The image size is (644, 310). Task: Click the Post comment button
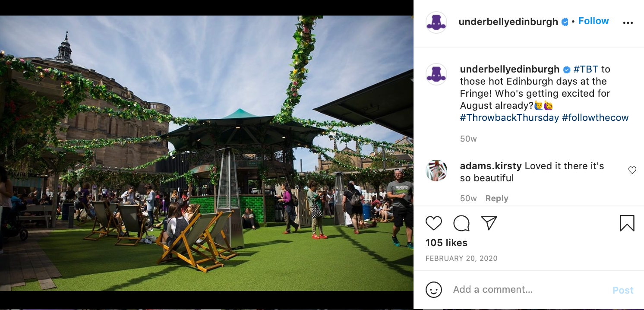[x=623, y=291]
